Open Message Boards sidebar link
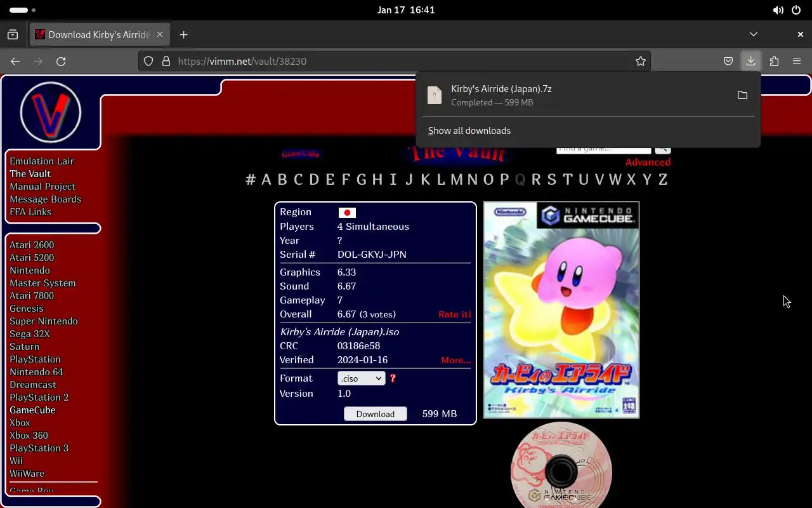812x508 pixels. (x=45, y=199)
